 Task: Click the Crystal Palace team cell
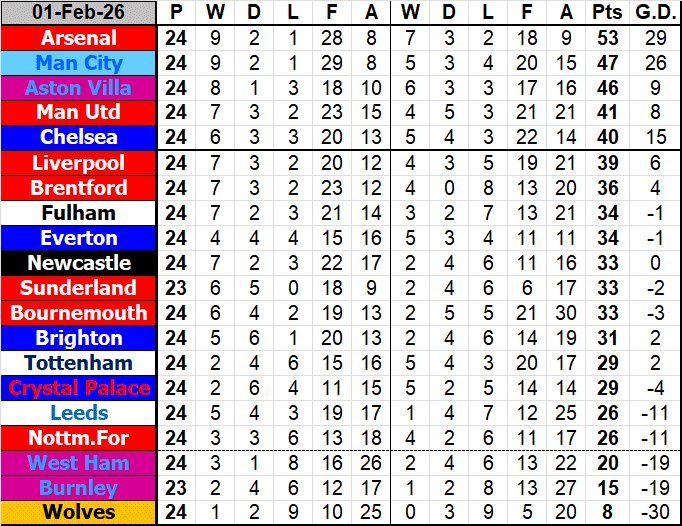click(x=79, y=388)
